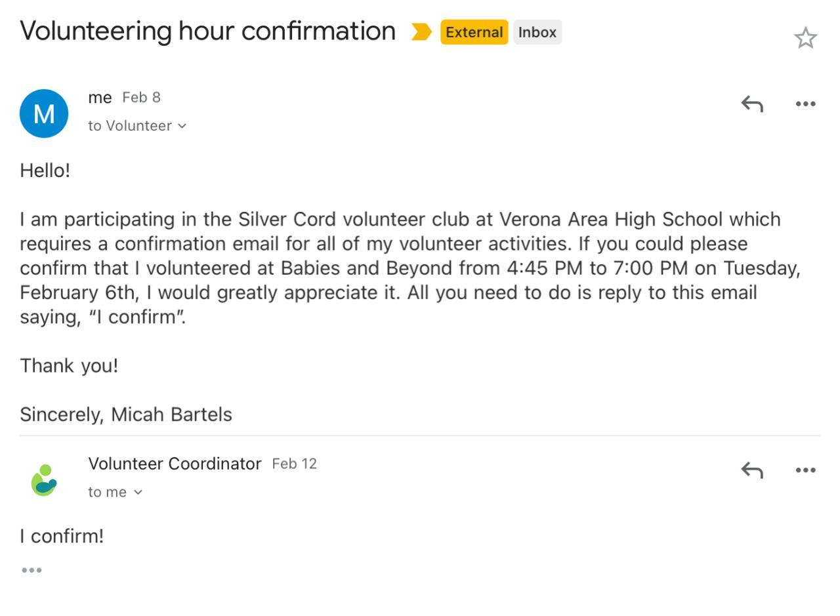Click the Volunteer Coordinator sender name
Viewport: 840px width, 616px height.
coord(175,464)
